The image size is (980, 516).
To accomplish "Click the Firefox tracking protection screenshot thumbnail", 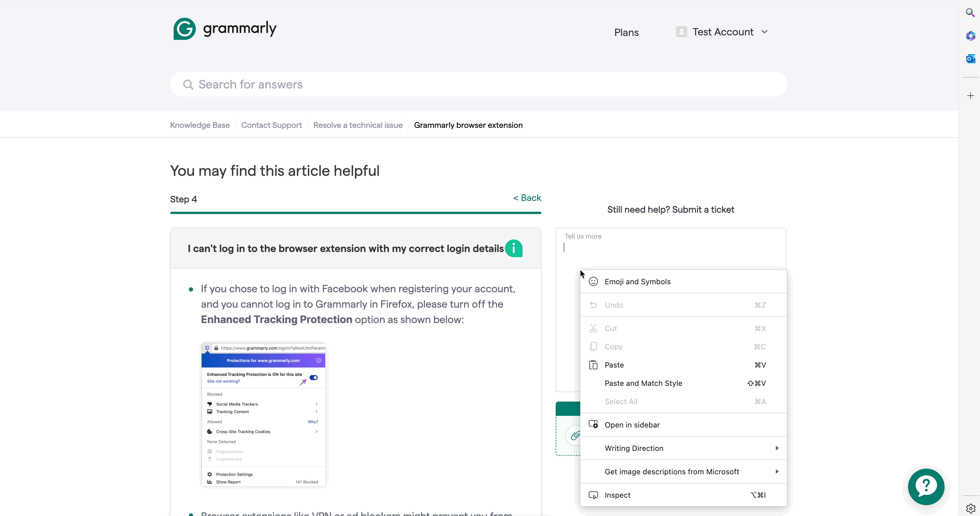I will (263, 414).
